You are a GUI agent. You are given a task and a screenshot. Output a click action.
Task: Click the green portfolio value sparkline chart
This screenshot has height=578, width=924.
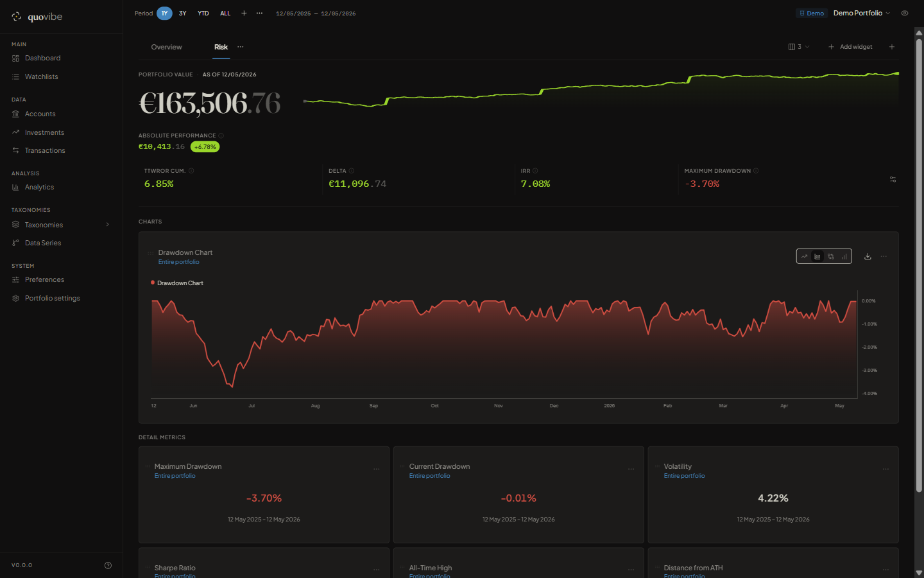pyautogui.click(x=601, y=90)
